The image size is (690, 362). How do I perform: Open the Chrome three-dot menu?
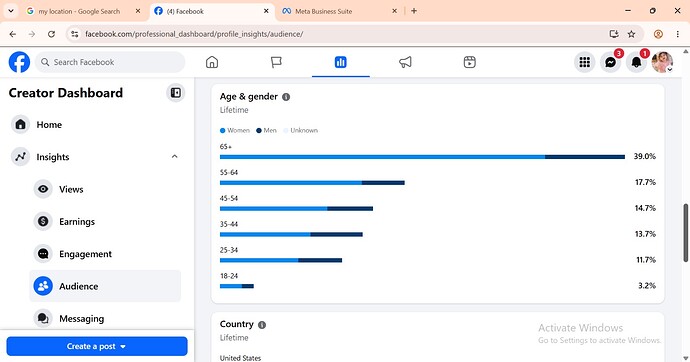pos(678,34)
